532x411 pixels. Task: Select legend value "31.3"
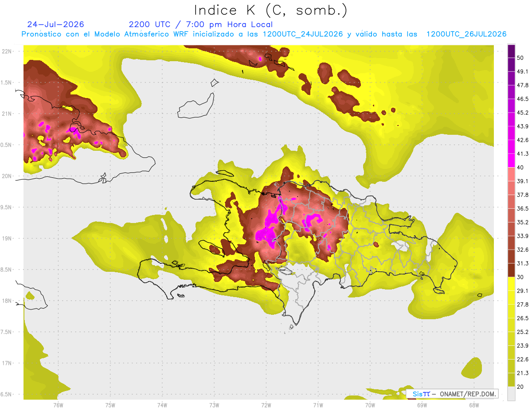(x=522, y=263)
